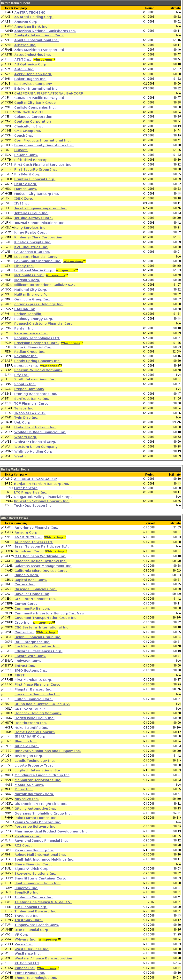The width and height of the screenshot is (183, 980).
Task: Follow the Sherwin-Williams Company link
Action: [x=38, y=370]
